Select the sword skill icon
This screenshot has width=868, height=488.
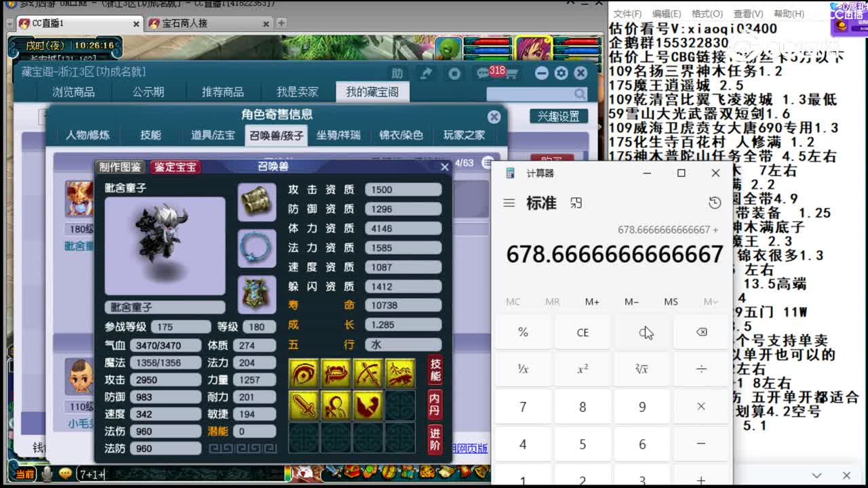(x=304, y=405)
